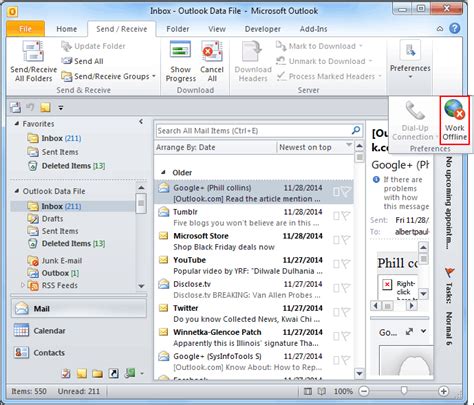Click the Cancel All icon
This screenshot has height=405, width=474.
[x=212, y=52]
